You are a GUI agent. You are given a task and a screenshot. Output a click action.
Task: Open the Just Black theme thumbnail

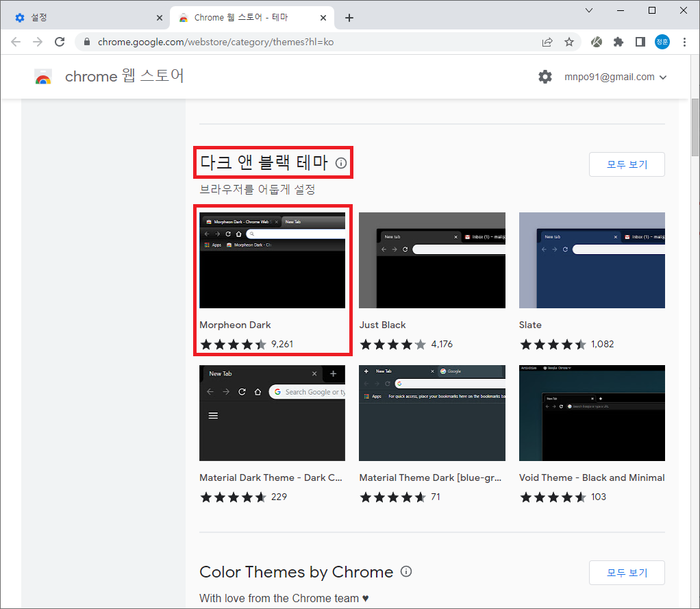coord(432,260)
